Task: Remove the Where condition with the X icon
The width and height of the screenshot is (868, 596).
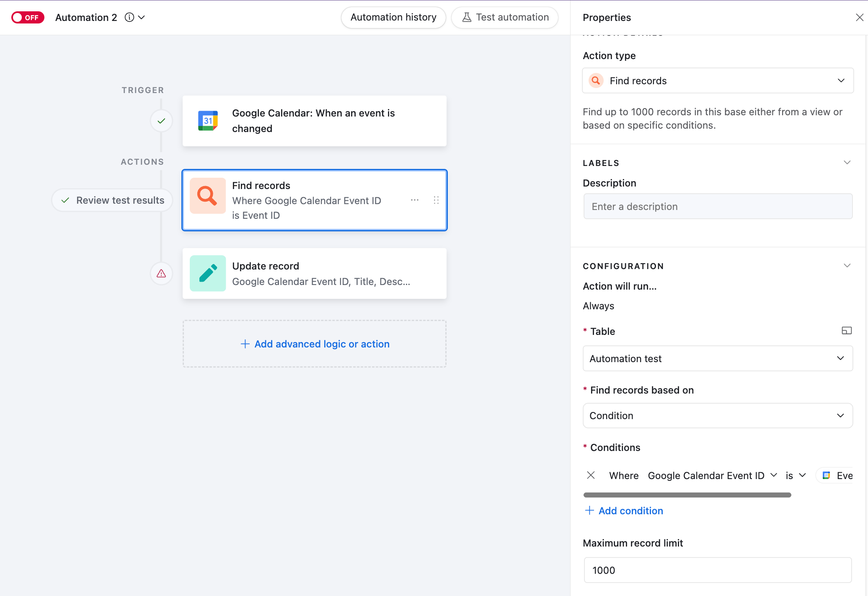Action: 591,475
